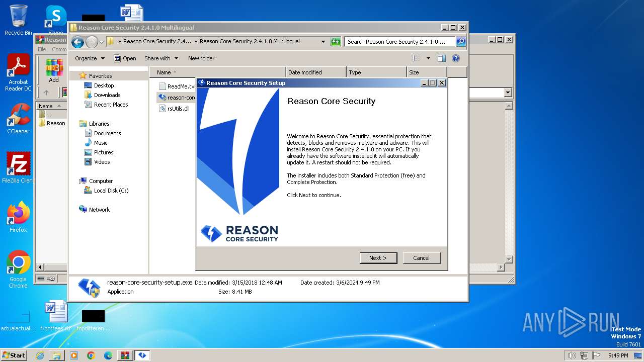Open Internet Explorer from taskbar
Image resolution: width=644 pixels, height=362 pixels.
(x=40, y=355)
